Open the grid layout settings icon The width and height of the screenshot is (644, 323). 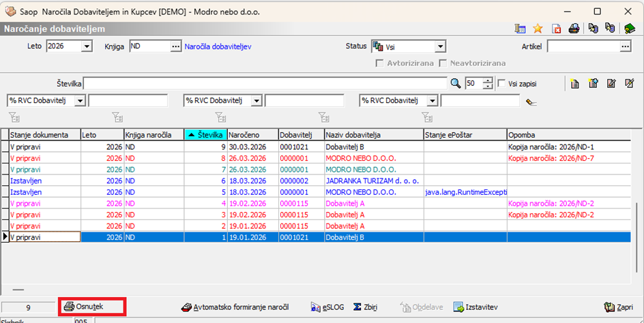point(520,29)
